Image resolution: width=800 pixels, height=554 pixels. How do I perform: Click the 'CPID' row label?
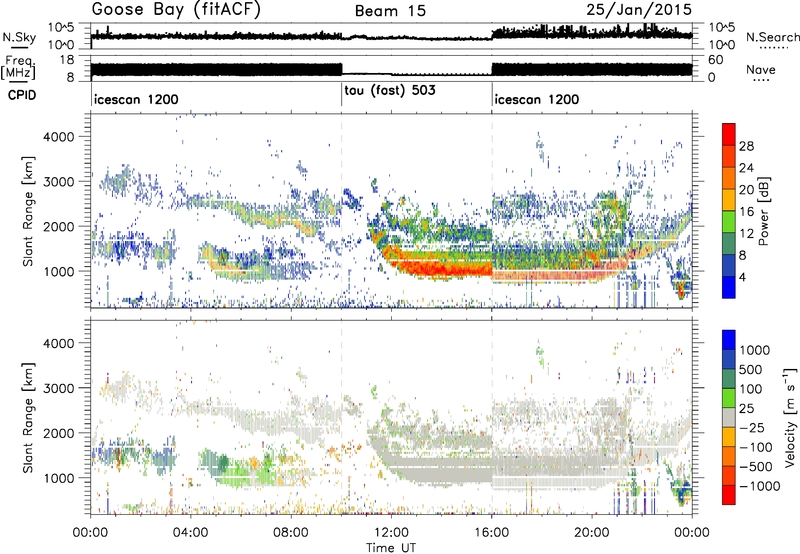[x=22, y=95]
